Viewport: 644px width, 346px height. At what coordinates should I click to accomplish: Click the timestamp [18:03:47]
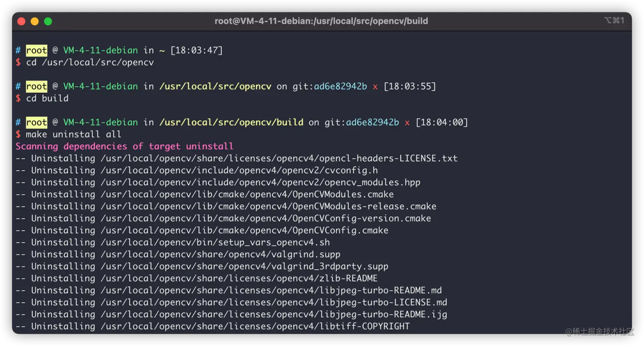point(196,50)
